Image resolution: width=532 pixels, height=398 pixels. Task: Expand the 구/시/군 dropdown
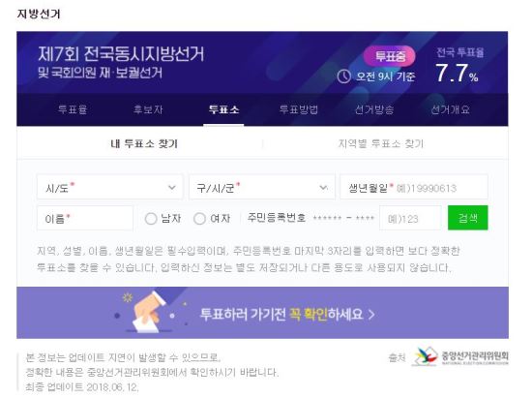pos(261,187)
